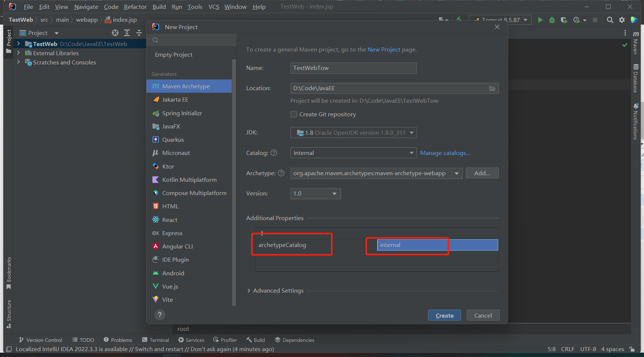Click the Location path field
The image size is (644, 357).
(394, 88)
